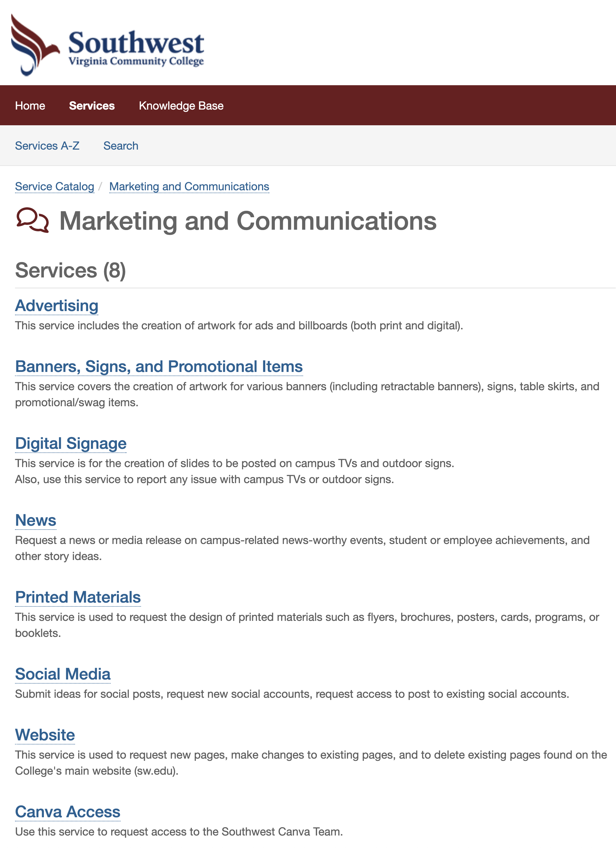Select the Digital Signage service link
The image size is (616, 848).
tap(71, 444)
